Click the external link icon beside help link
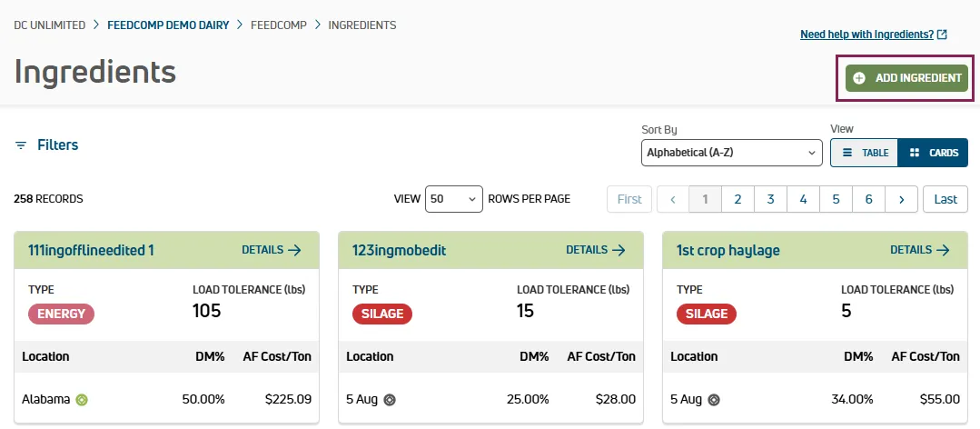The image size is (980, 429). pos(943,35)
